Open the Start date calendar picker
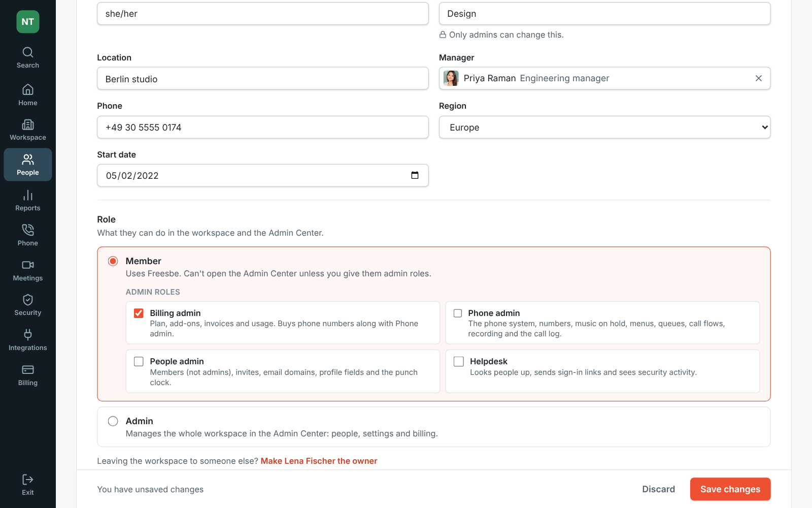 [x=415, y=175]
